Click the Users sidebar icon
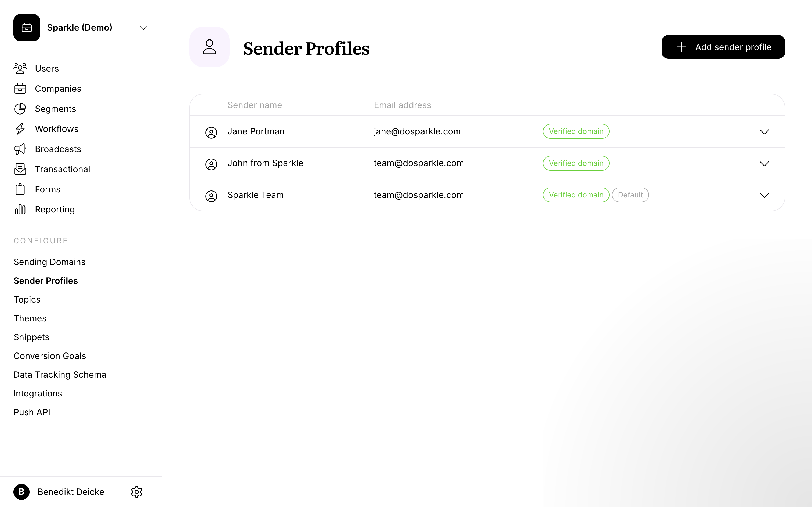The width and height of the screenshot is (812, 507). (x=20, y=68)
